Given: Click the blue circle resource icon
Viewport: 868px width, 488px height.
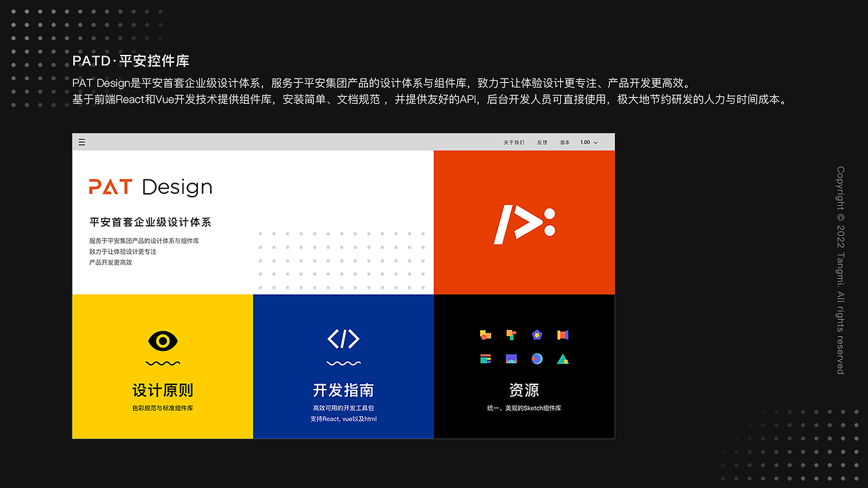Looking at the screenshot, I should coord(537,359).
